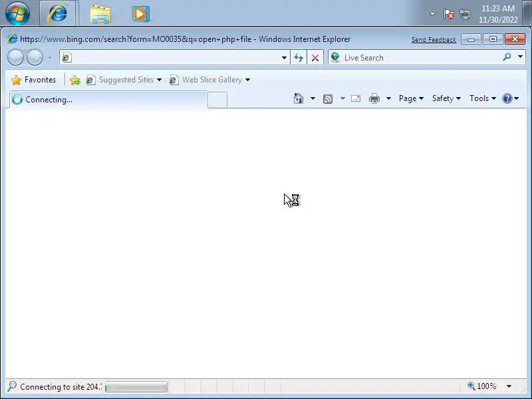The image size is (532, 399).
Task: Click the Home page icon
Action: click(299, 98)
